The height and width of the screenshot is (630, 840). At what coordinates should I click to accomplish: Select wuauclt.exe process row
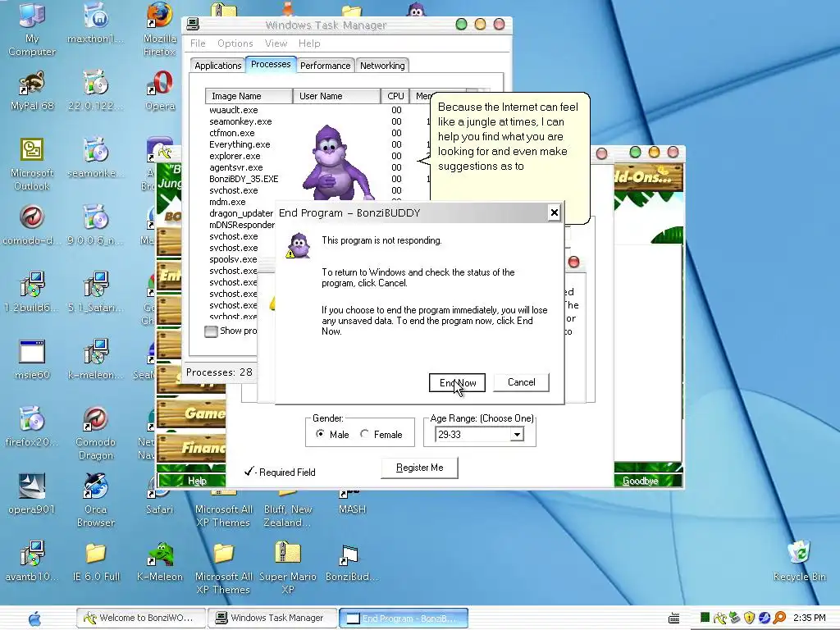click(234, 110)
